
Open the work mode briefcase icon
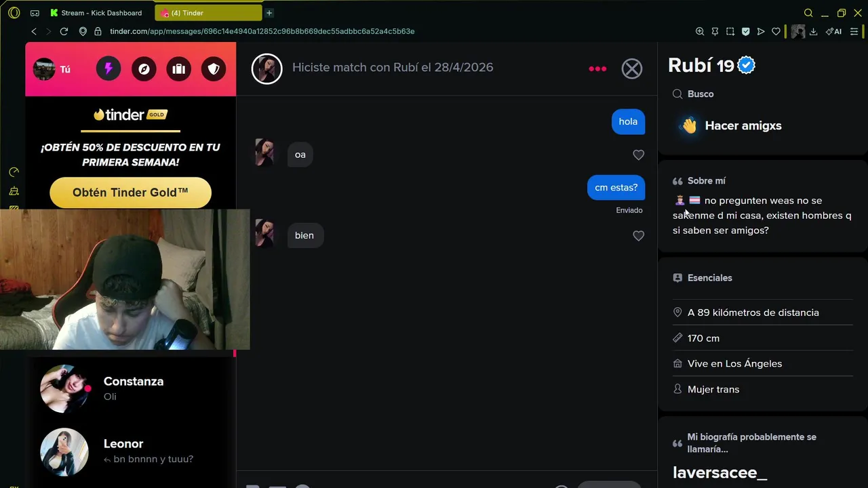(x=179, y=69)
